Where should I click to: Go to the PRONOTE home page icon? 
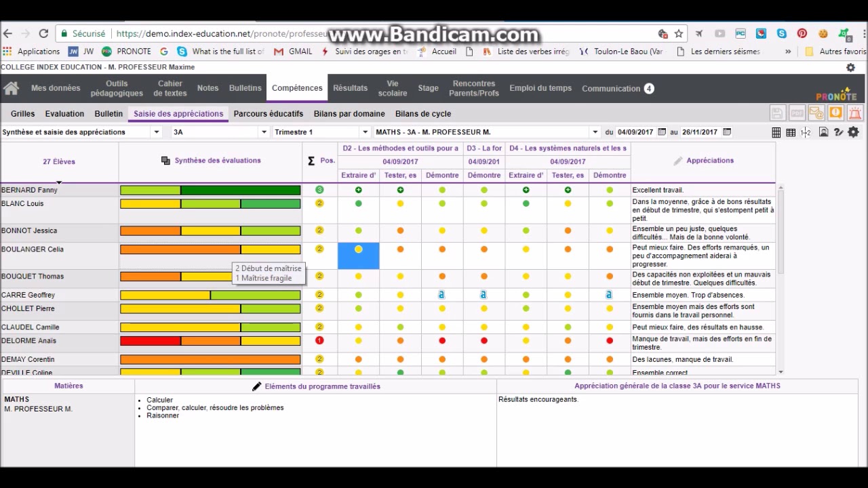[x=11, y=88]
